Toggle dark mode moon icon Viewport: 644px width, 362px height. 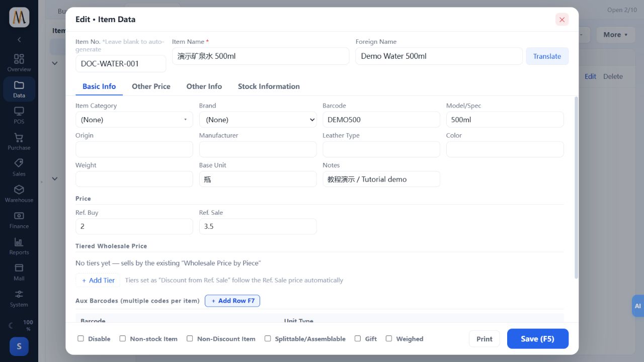pos(11,325)
